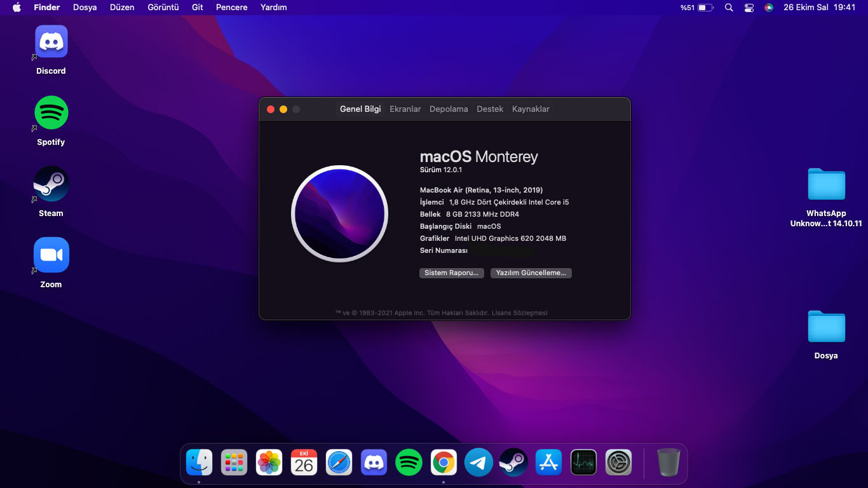Launch Google Chrome from the dock
Image resolution: width=868 pixels, height=488 pixels.
coord(444,463)
